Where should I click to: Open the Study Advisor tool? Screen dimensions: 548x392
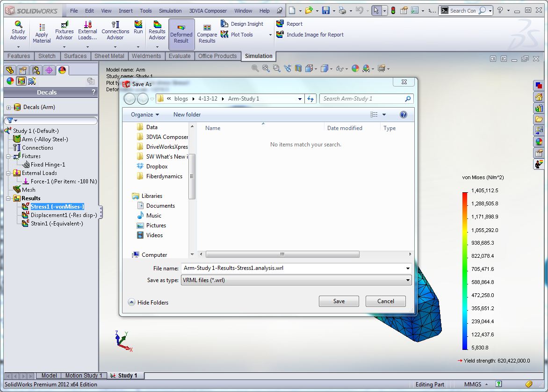(18, 30)
